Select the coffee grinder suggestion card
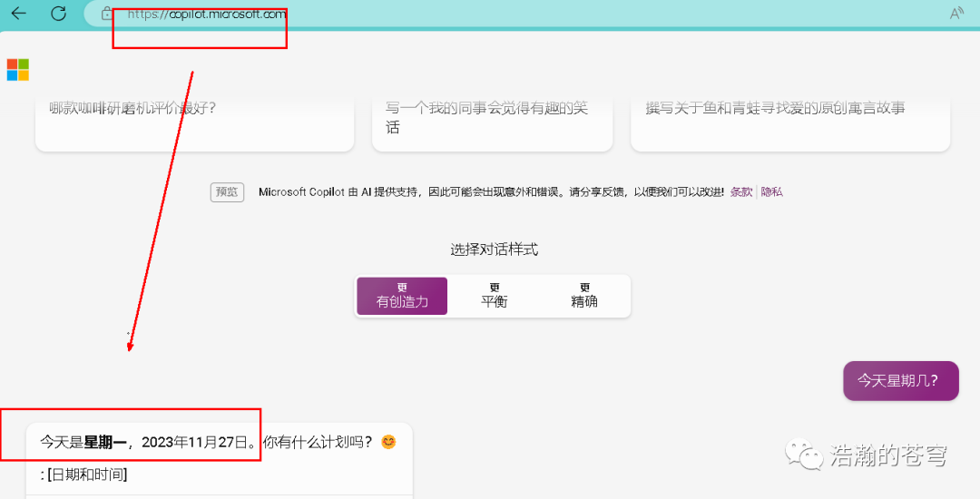This screenshot has height=499, width=980. click(x=194, y=124)
